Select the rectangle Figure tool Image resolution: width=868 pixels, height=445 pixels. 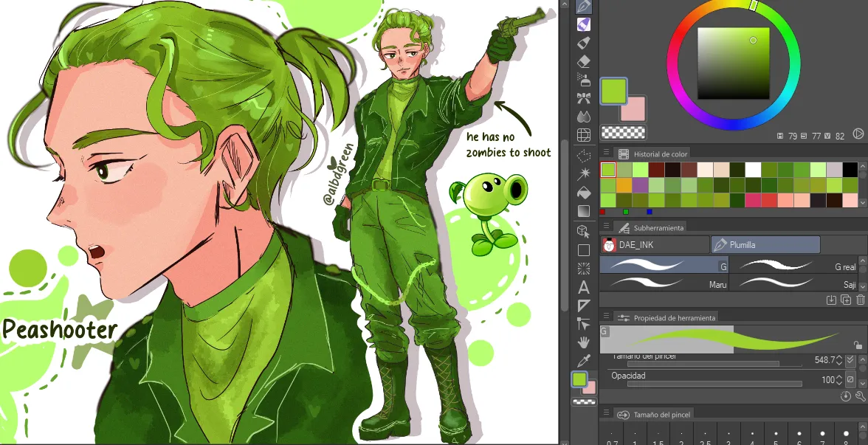(x=583, y=250)
